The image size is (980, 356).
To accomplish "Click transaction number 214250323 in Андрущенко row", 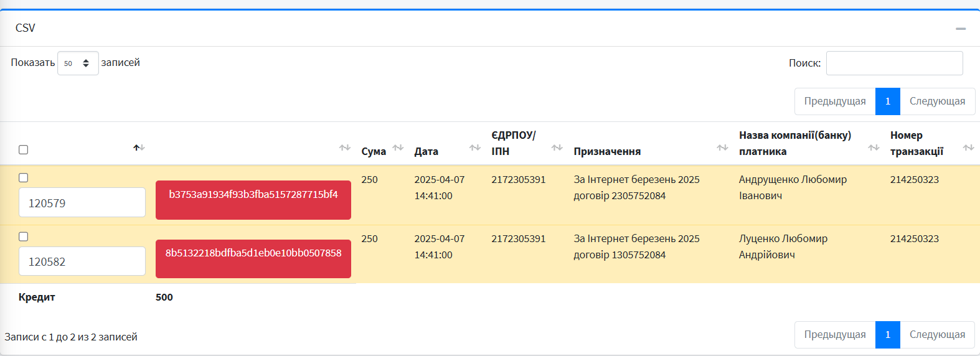I will (x=915, y=179).
